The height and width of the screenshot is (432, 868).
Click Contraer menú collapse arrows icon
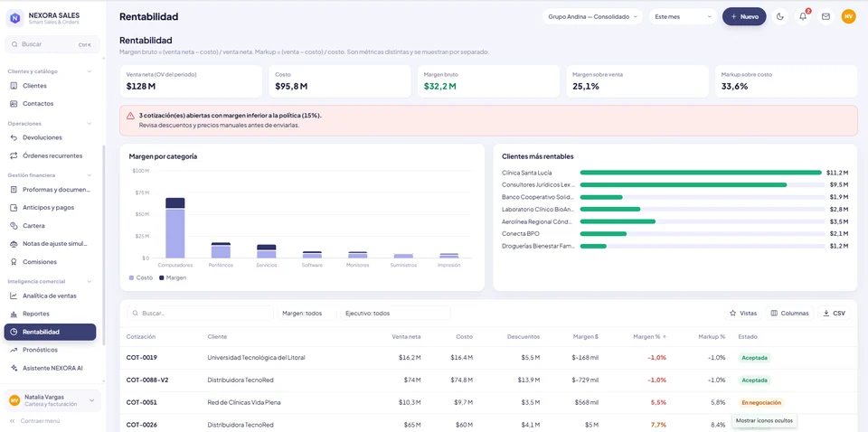point(12,421)
